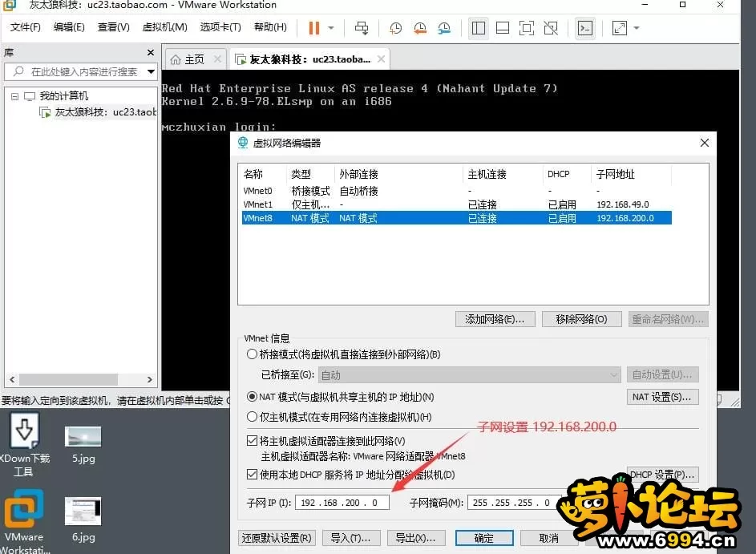756x554 pixels.
Task: Open the 查看(V) menu
Action: [113, 27]
